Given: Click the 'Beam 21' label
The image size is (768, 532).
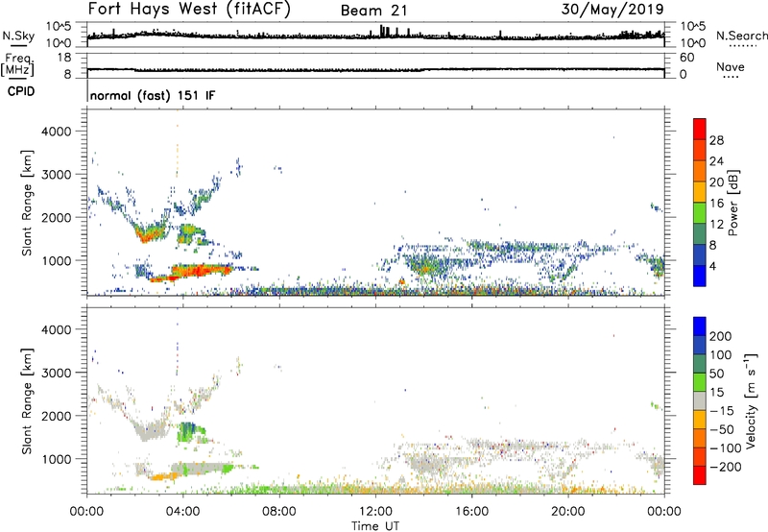Looking at the screenshot, I should coord(373,11).
